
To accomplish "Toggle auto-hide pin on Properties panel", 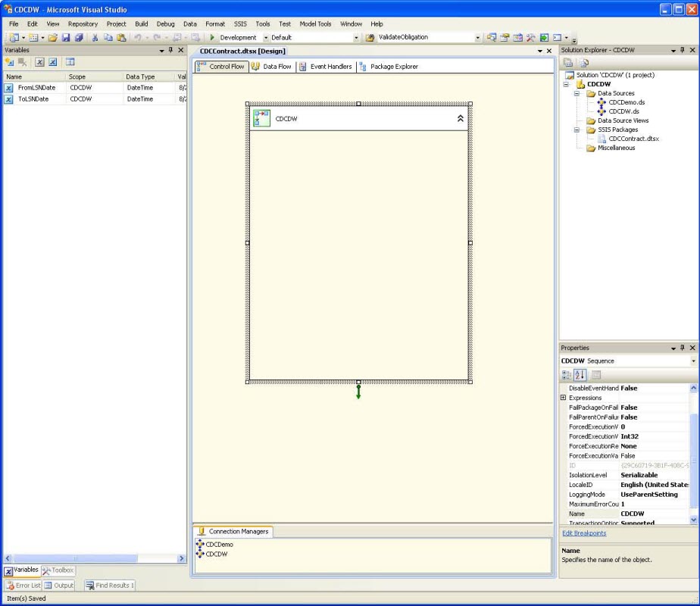I will click(x=683, y=348).
